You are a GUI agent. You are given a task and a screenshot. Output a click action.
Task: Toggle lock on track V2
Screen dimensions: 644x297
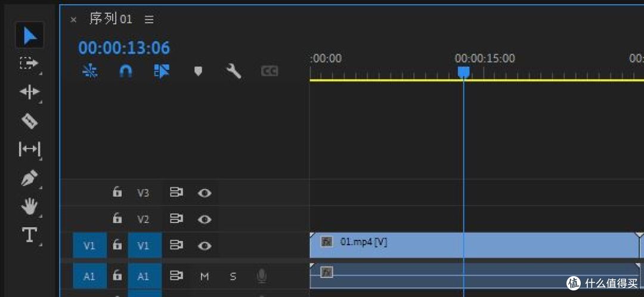pos(117,218)
